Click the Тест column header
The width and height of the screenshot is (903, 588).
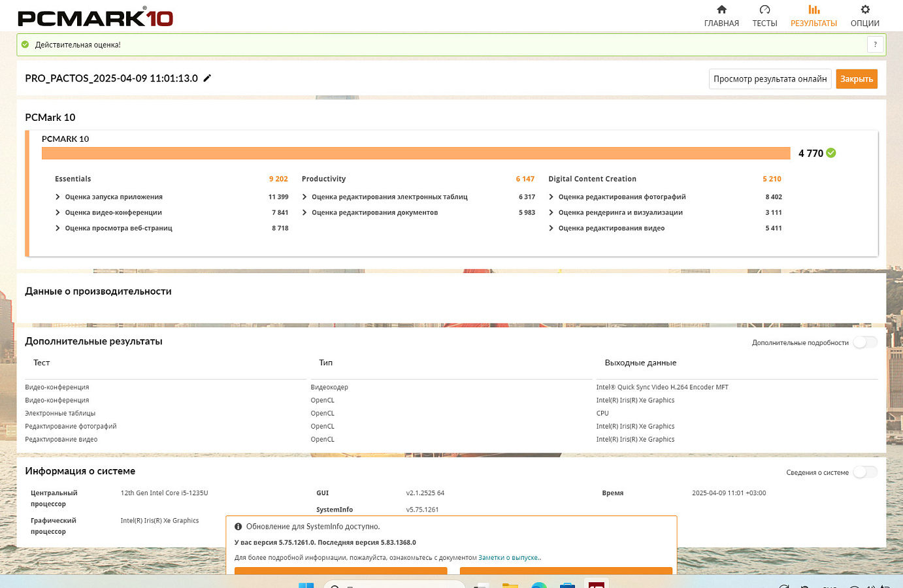(x=42, y=363)
